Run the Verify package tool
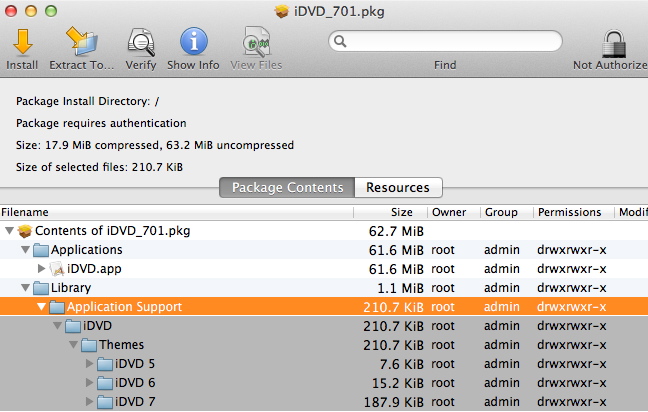648x412 pixels. point(141,42)
